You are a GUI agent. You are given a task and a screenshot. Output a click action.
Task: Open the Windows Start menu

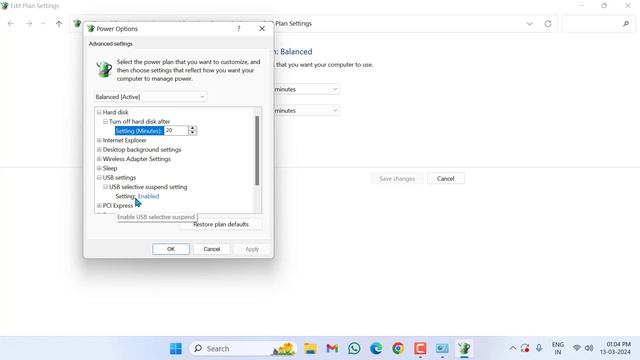tap(176, 349)
